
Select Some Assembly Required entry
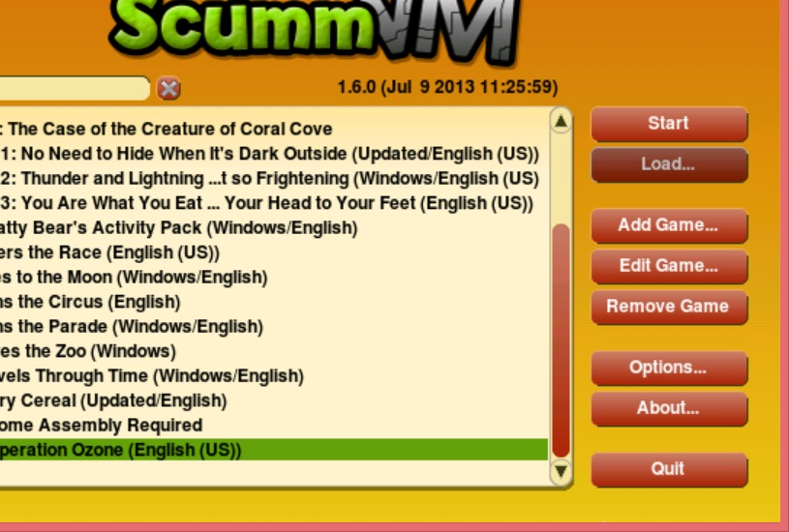coord(274,425)
